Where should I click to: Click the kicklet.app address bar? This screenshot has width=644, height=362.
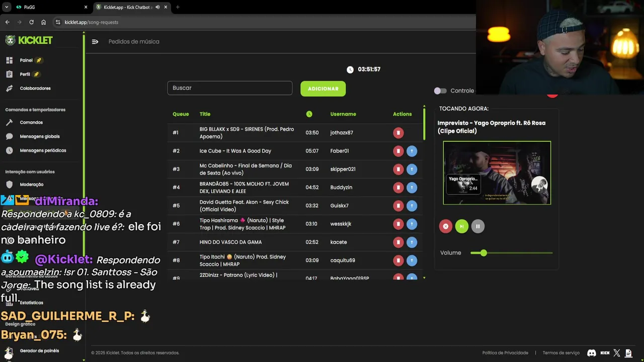[x=264, y=22]
